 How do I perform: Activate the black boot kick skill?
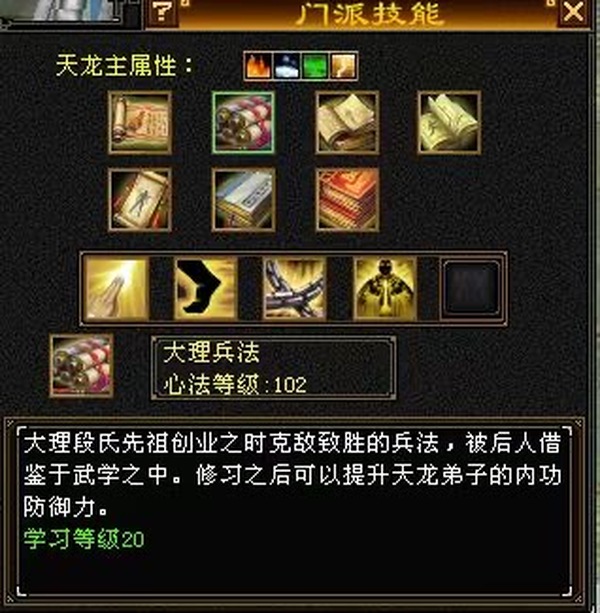(206, 289)
